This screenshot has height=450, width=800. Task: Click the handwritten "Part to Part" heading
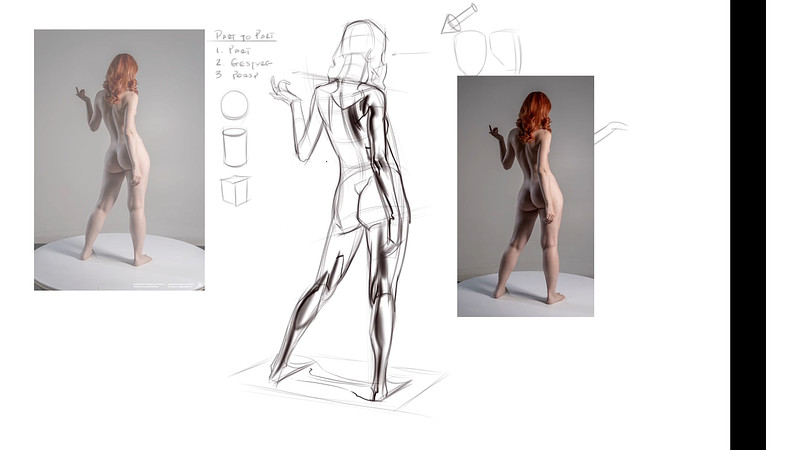click(x=244, y=36)
